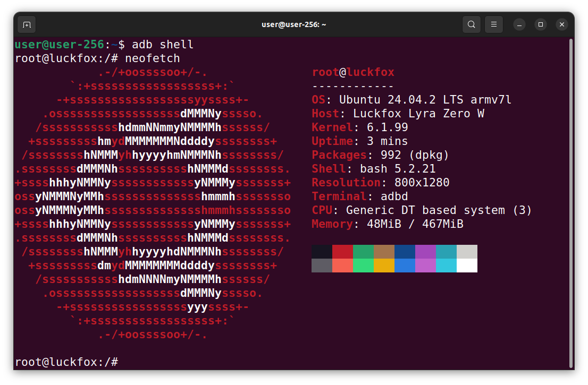The height and width of the screenshot is (385, 588).
Task: Click the bottom 'root@luckfox:/#' prompt
Action: pos(67,362)
